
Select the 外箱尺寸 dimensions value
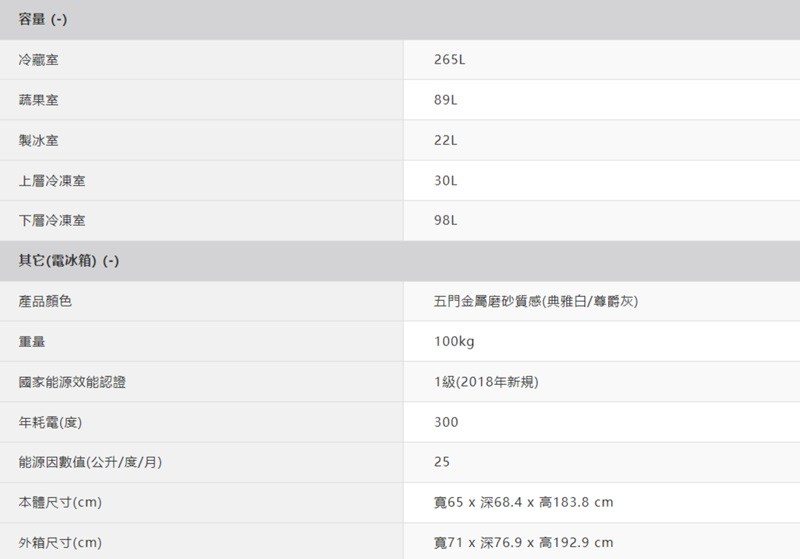click(x=523, y=542)
